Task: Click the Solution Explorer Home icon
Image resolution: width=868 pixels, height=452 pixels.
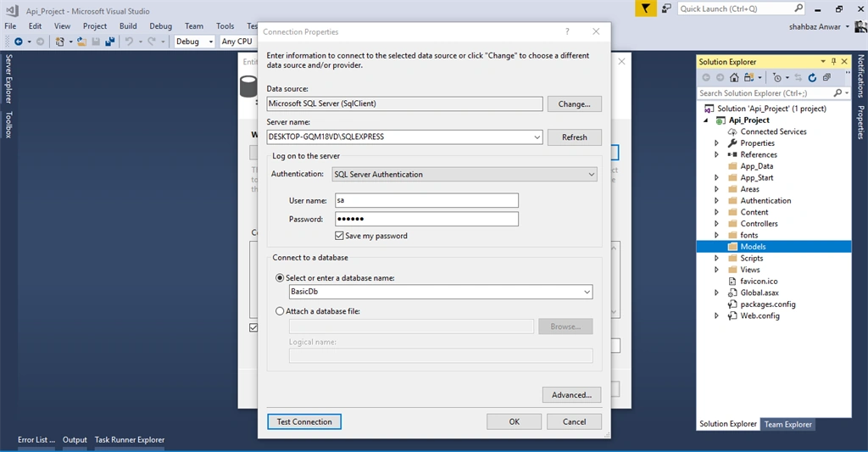Action: [734, 77]
